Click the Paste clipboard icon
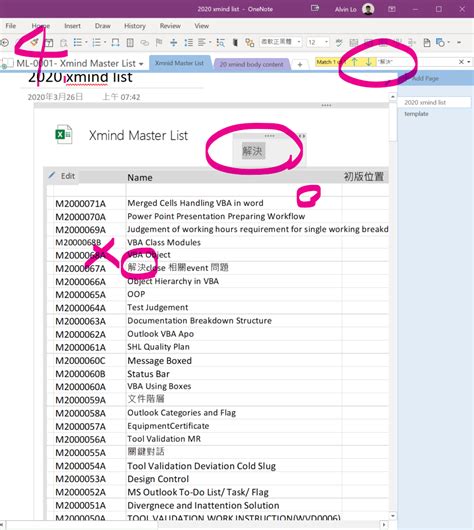 pyautogui.click(x=63, y=43)
